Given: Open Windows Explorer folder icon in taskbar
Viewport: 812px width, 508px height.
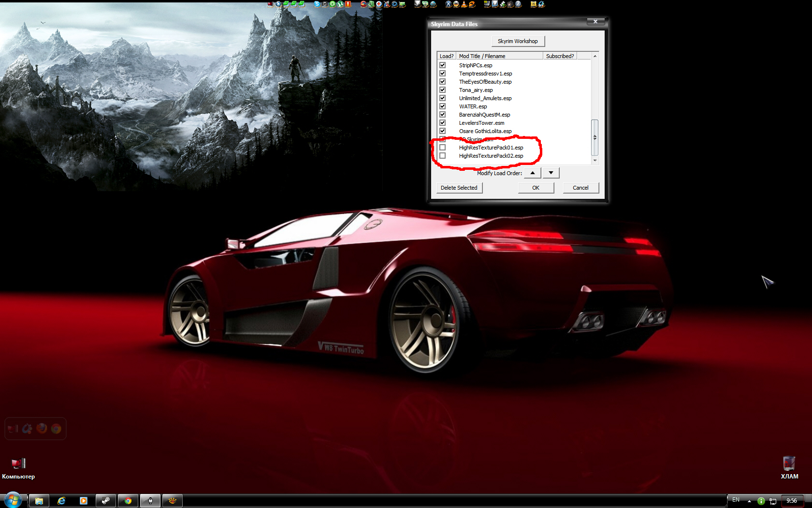Looking at the screenshot, I should click(39, 501).
